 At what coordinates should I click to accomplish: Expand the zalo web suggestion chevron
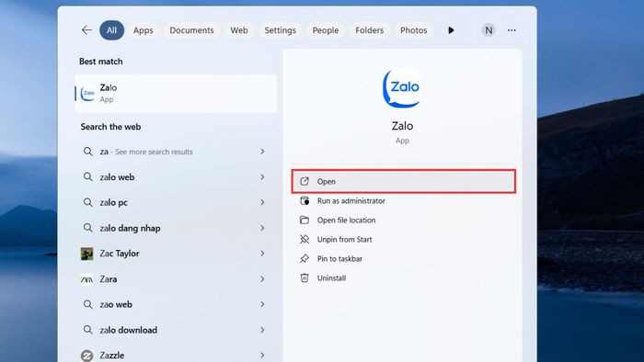pos(262,177)
